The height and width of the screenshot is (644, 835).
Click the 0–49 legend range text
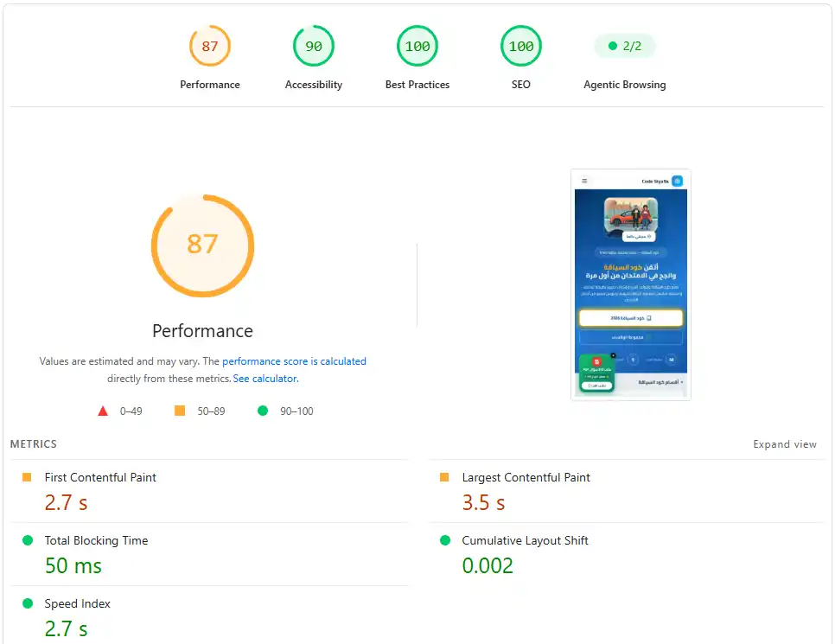point(131,411)
